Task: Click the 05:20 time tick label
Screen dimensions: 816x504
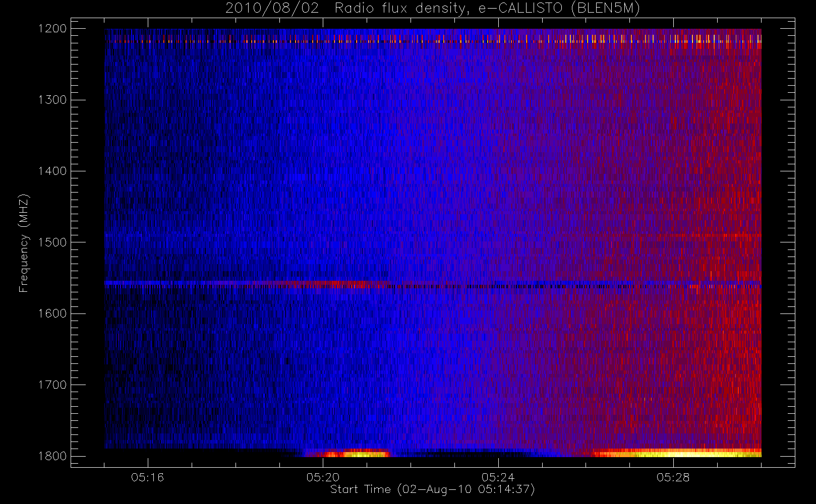Action: tap(323, 477)
